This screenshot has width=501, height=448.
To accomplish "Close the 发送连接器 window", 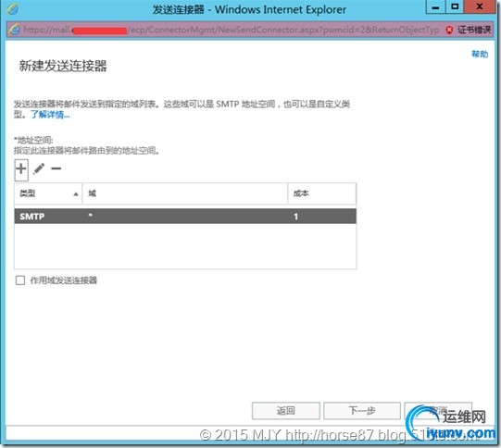I will click(480, 7).
